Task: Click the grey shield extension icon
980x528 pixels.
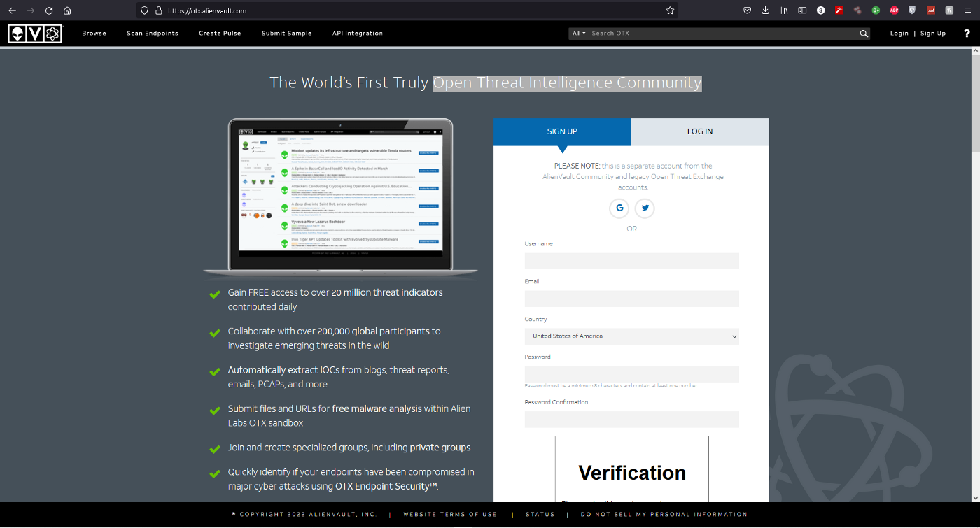Action: click(912, 10)
